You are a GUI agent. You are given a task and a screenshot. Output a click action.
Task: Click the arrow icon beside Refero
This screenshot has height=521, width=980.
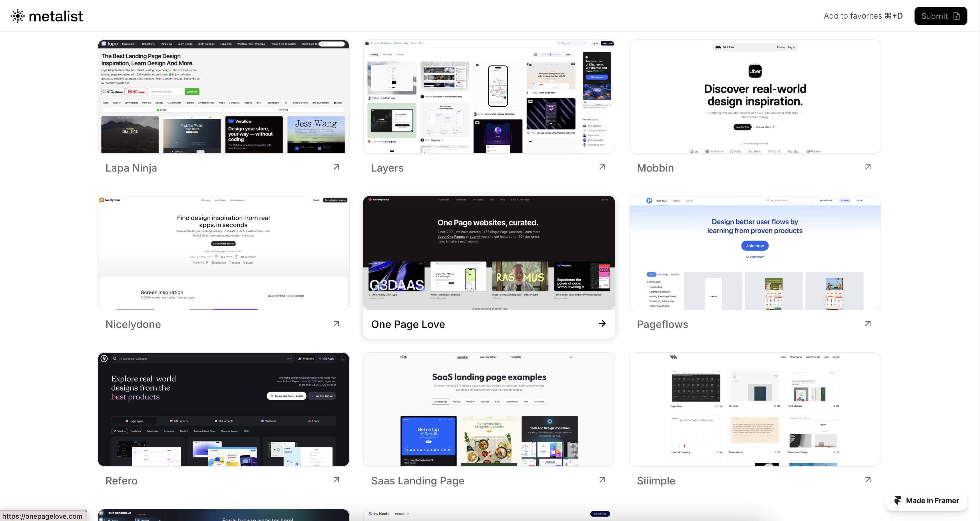tap(336, 480)
